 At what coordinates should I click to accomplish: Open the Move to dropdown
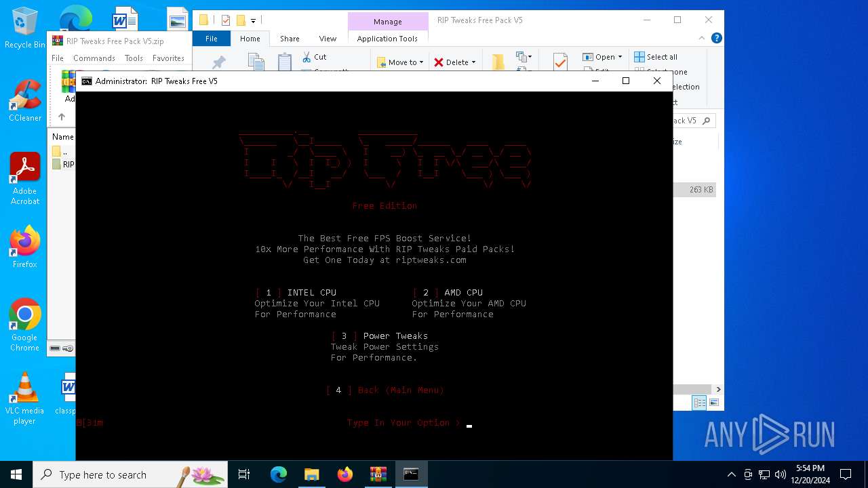coord(400,62)
